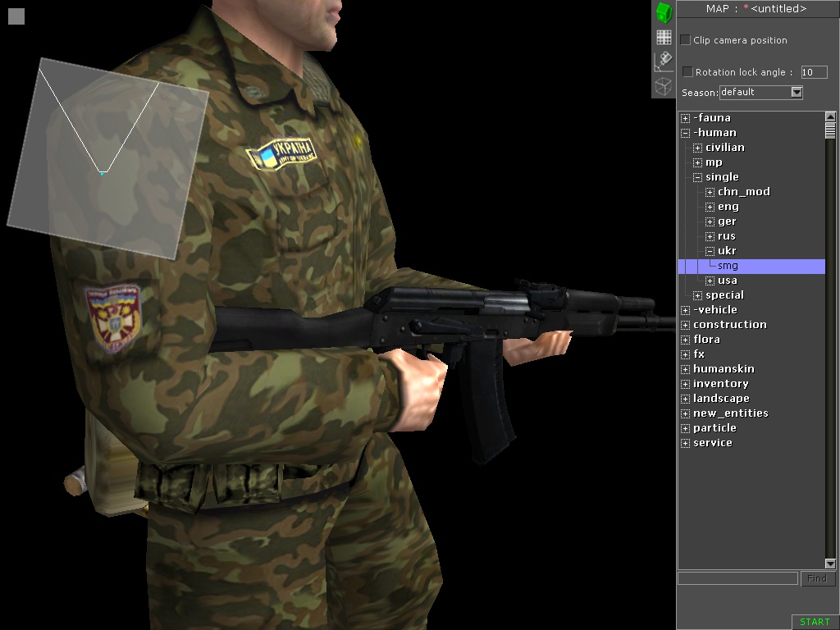Collapse the -human node with its minus box

pyautogui.click(x=685, y=133)
